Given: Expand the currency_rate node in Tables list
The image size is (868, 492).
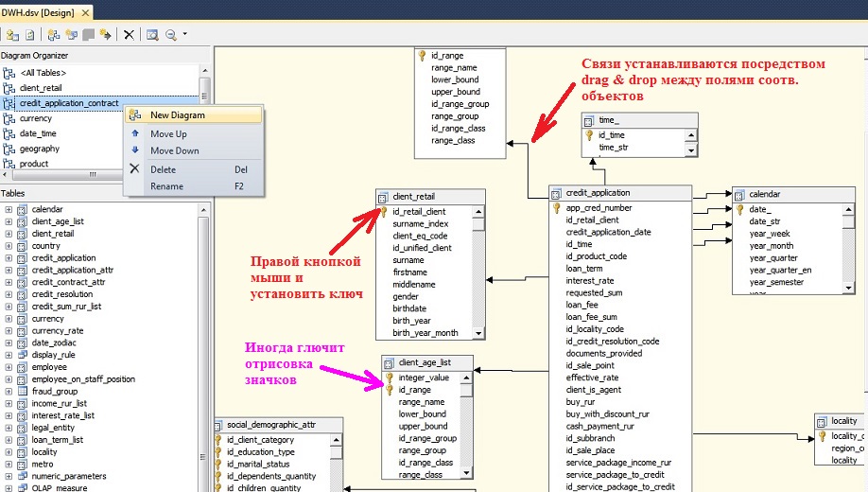Looking at the screenshot, I should pos(9,331).
